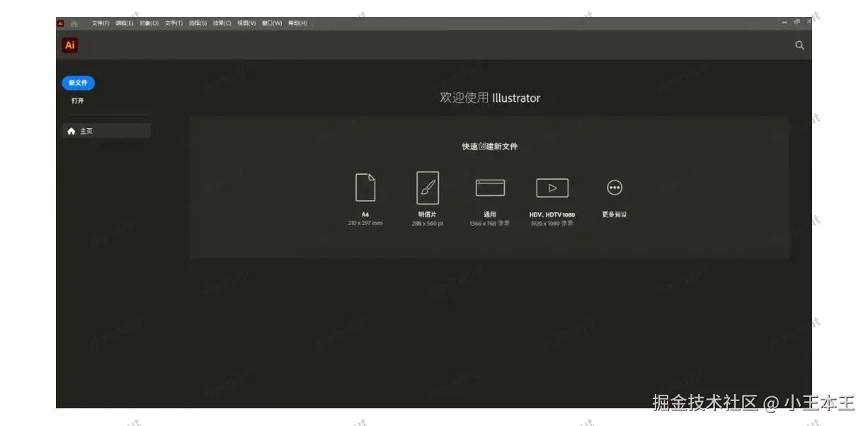868x426 pixels.
Task: Open the 窗口(W) menu
Action: (x=272, y=22)
